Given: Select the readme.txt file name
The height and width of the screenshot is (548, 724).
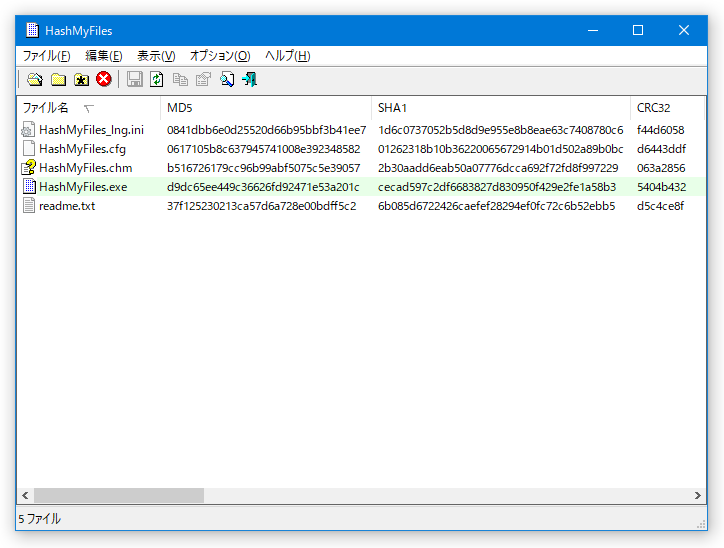Looking at the screenshot, I should [x=67, y=206].
